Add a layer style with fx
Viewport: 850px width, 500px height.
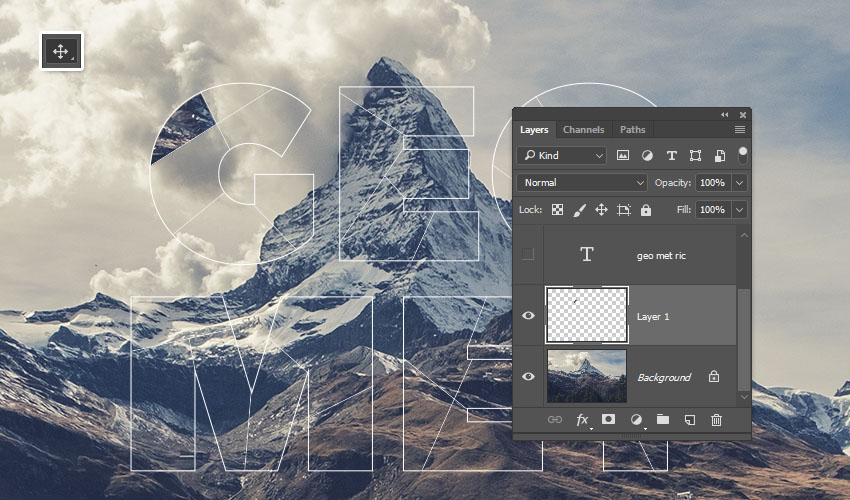582,420
